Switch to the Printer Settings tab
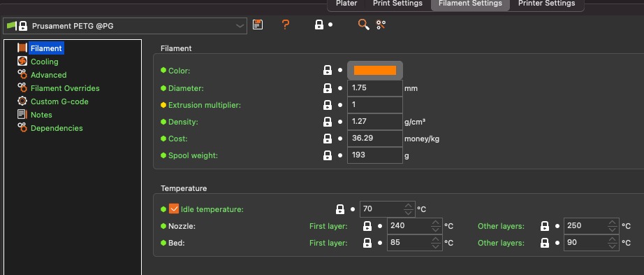Image resolution: width=644 pixels, height=275 pixels. point(547,3)
